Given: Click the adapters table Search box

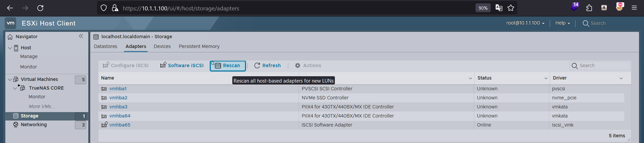Looking at the screenshot, I should pos(600,65).
